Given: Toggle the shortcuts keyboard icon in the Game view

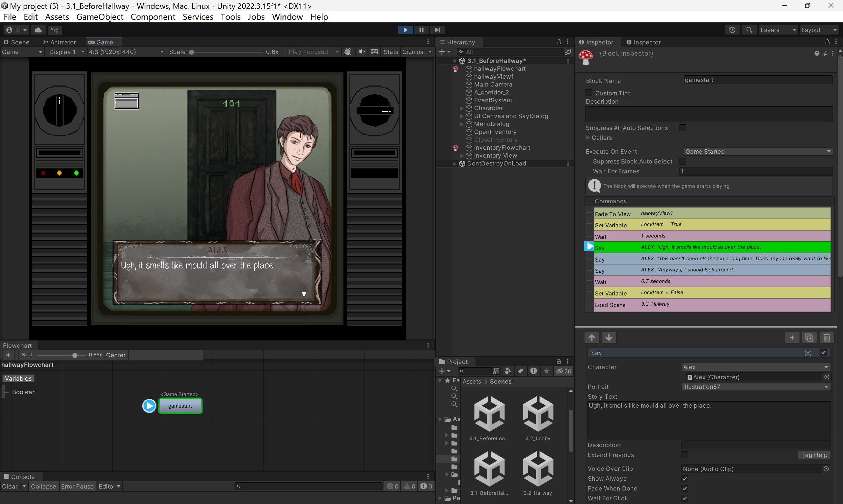Looking at the screenshot, I should (374, 52).
